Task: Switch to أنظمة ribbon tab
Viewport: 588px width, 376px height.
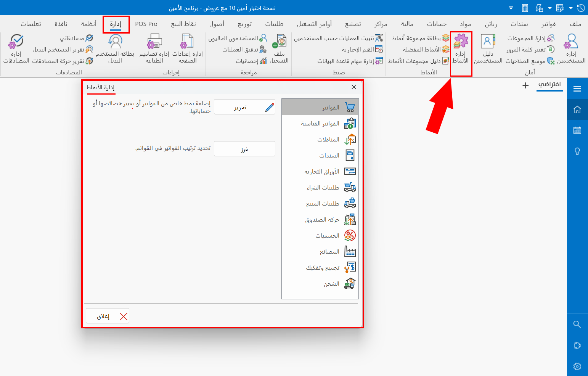Action: tap(89, 24)
